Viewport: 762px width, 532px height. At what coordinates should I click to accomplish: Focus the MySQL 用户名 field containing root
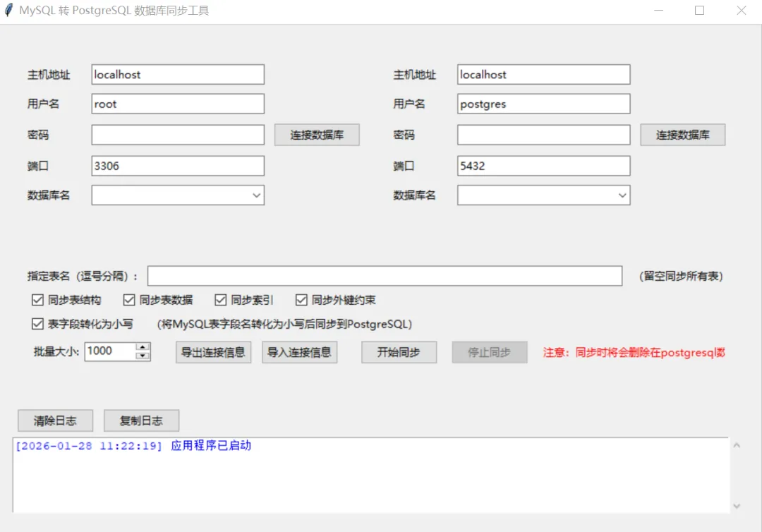pos(178,104)
